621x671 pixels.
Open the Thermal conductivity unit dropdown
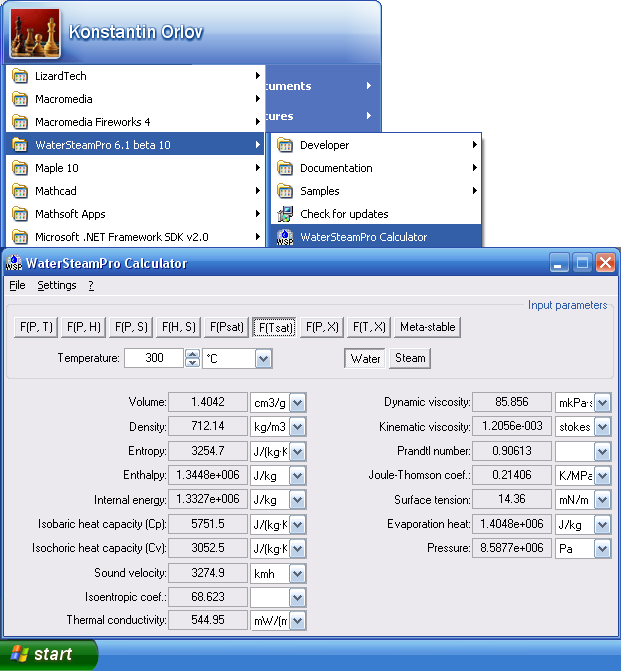point(297,621)
